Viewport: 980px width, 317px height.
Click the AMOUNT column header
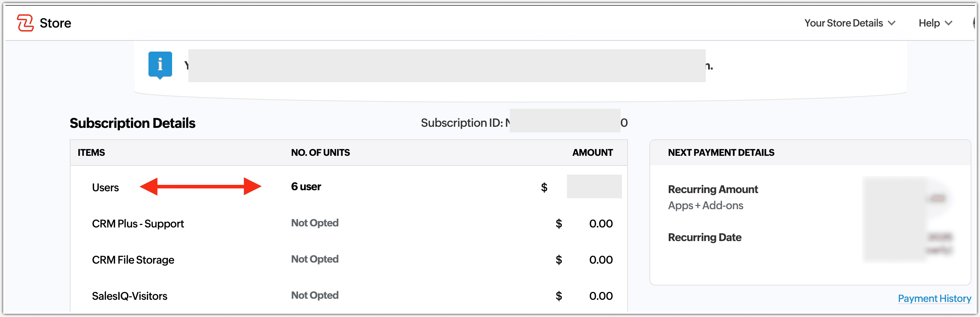pos(593,152)
